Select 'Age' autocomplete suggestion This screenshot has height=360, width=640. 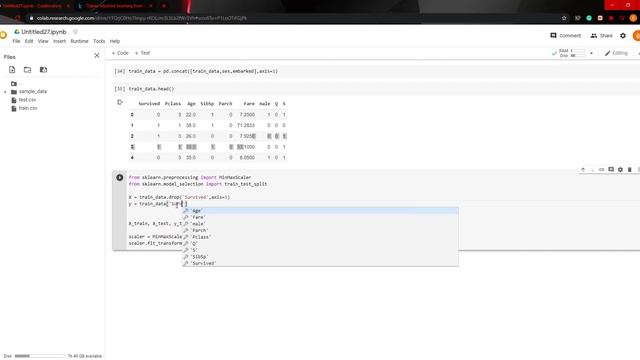tap(320, 211)
